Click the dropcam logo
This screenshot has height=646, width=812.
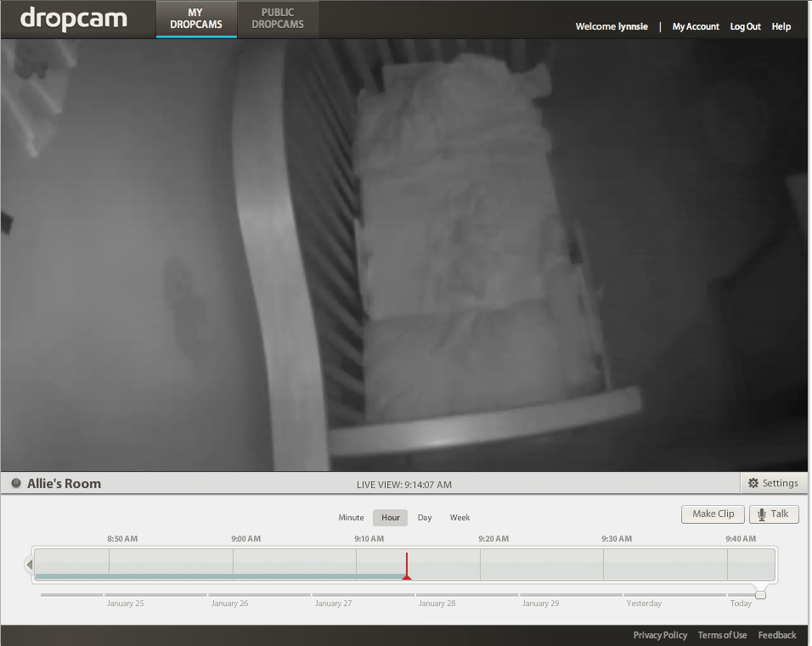coord(73,20)
